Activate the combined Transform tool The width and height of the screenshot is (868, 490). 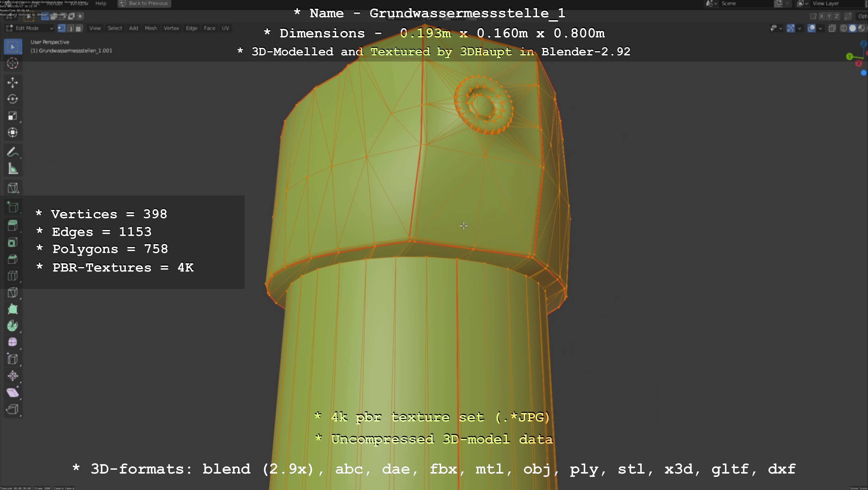tap(13, 132)
